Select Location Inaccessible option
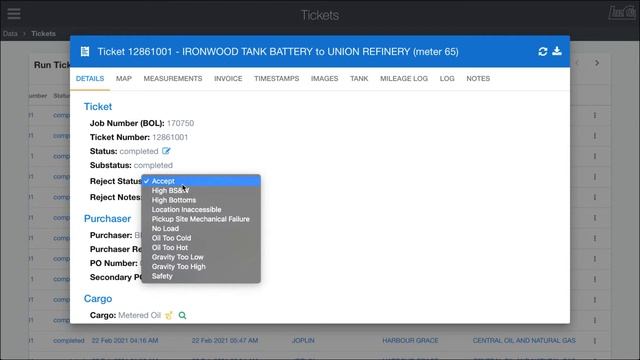Viewport: 640px width, 360px height. click(201, 209)
